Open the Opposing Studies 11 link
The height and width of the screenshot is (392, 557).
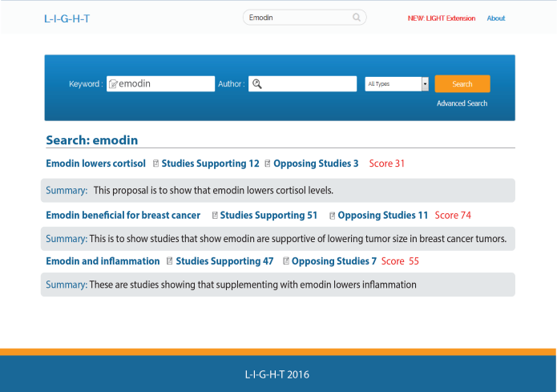[x=382, y=216]
